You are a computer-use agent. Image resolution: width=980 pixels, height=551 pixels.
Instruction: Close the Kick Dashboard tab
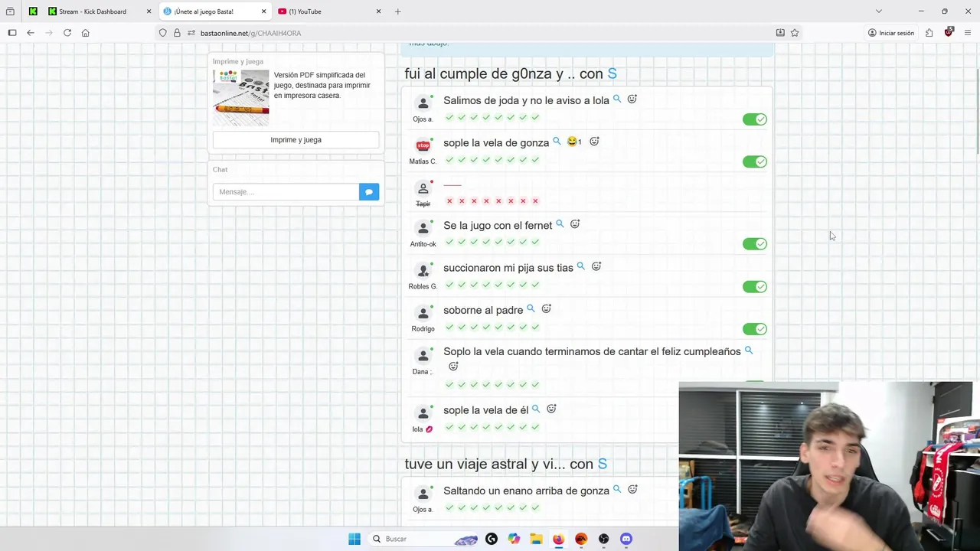(x=149, y=11)
